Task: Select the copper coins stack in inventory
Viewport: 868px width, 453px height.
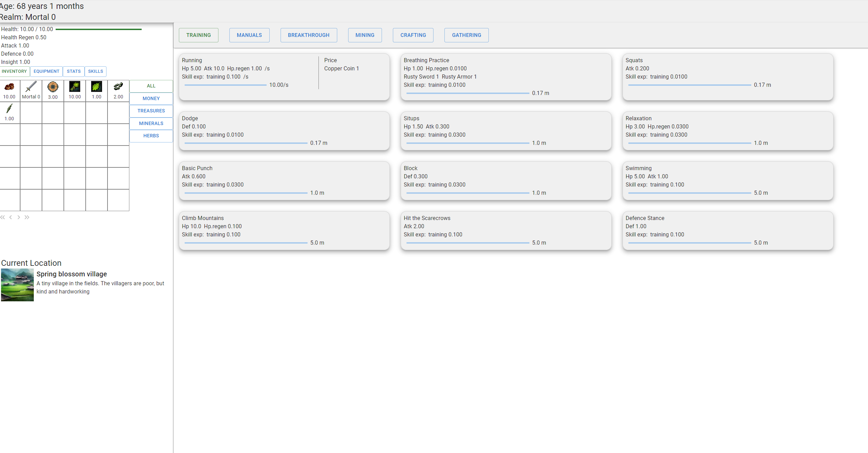Action: point(9,90)
